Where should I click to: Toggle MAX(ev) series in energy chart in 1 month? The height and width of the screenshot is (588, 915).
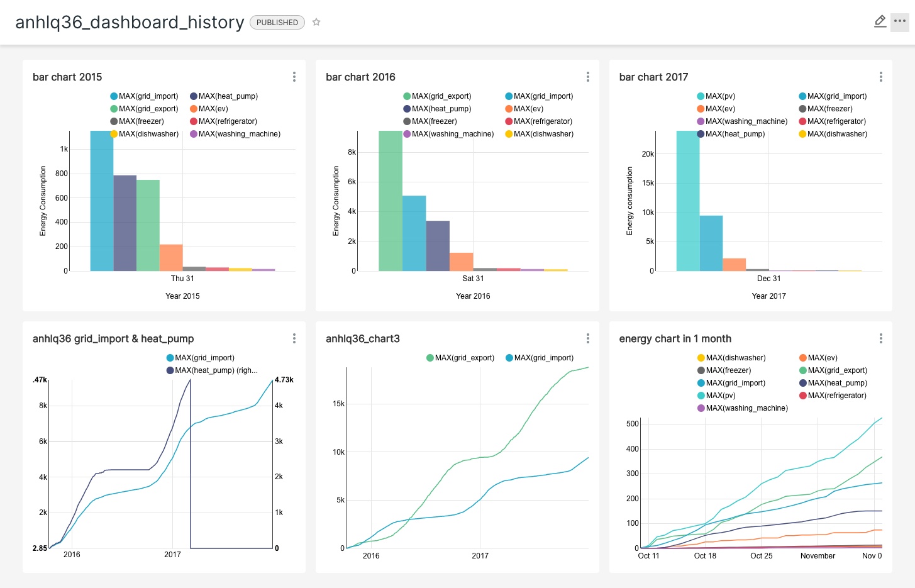point(819,358)
